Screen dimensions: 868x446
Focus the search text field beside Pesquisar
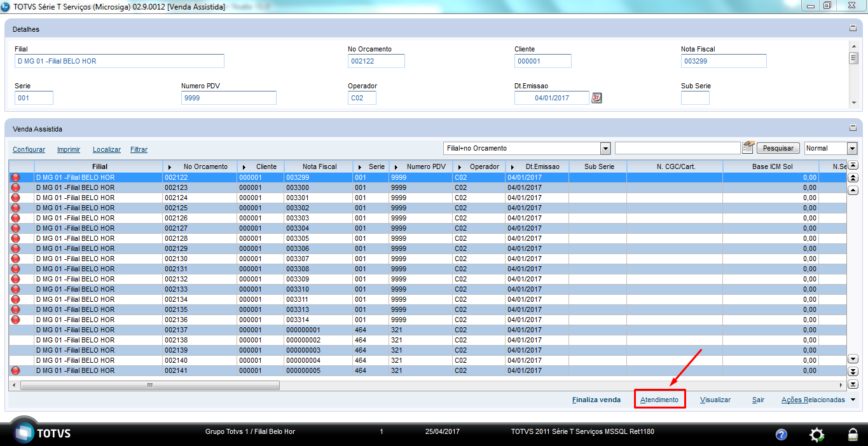pos(677,148)
